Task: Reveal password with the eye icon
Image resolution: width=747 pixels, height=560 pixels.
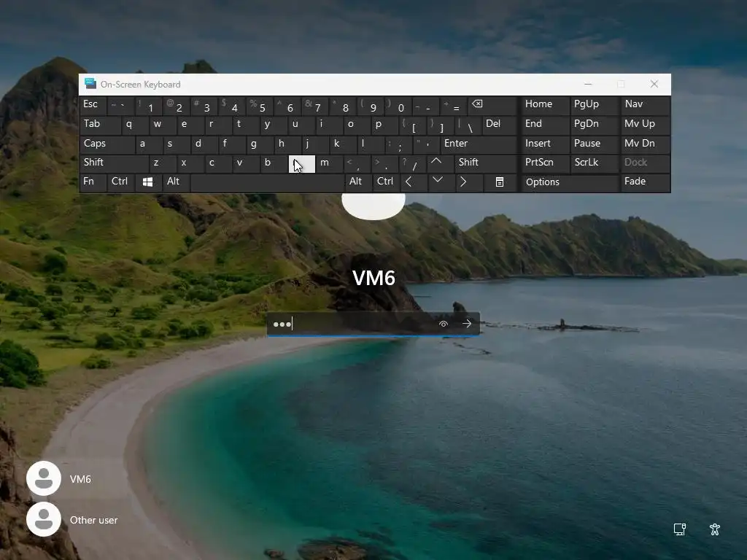Action: 443,324
